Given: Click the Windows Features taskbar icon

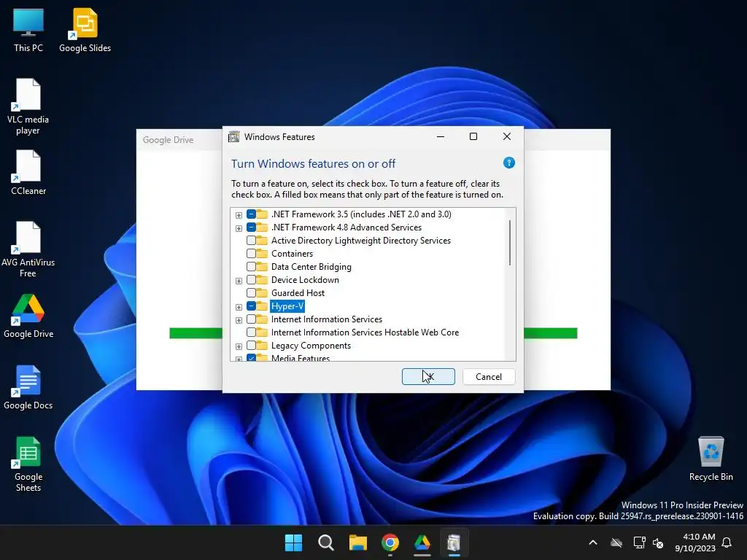Looking at the screenshot, I should tap(454, 542).
